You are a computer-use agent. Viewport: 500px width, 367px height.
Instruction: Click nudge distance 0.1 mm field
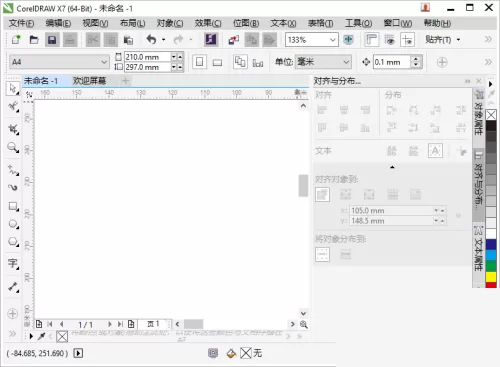pyautogui.click(x=392, y=62)
